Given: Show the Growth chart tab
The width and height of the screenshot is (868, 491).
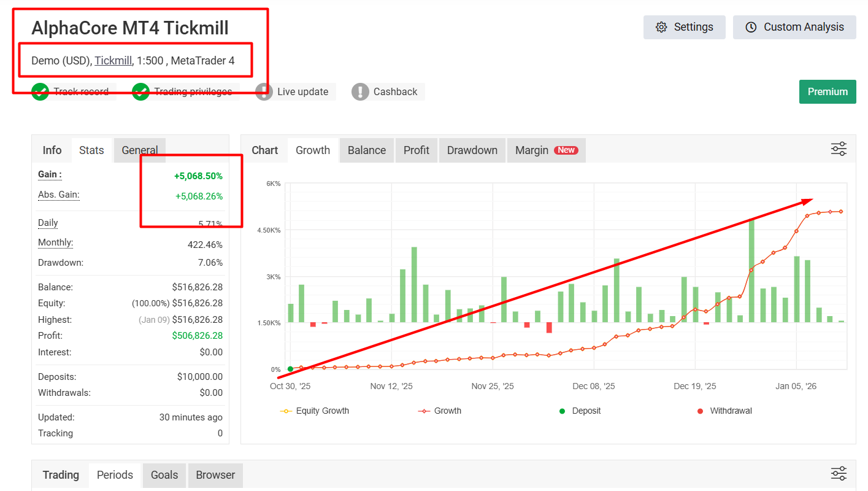Looking at the screenshot, I should [x=313, y=150].
